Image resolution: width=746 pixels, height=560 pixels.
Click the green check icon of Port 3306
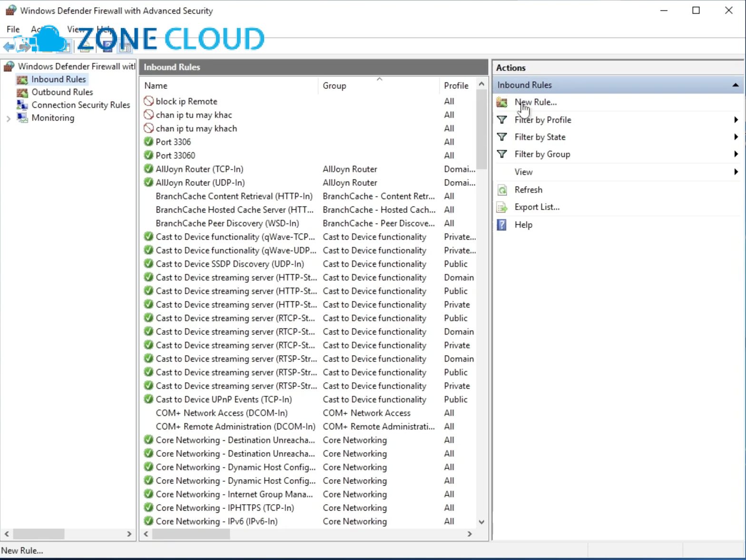click(148, 142)
